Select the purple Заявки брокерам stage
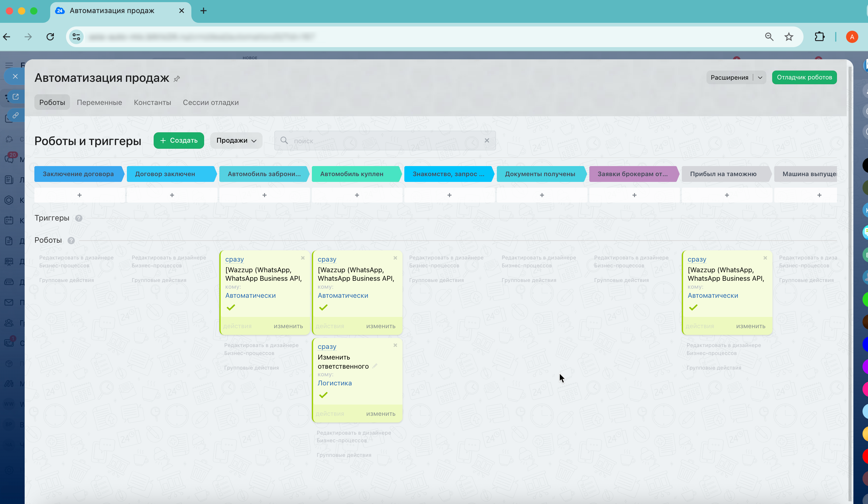This screenshot has width=868, height=504. tap(633, 174)
